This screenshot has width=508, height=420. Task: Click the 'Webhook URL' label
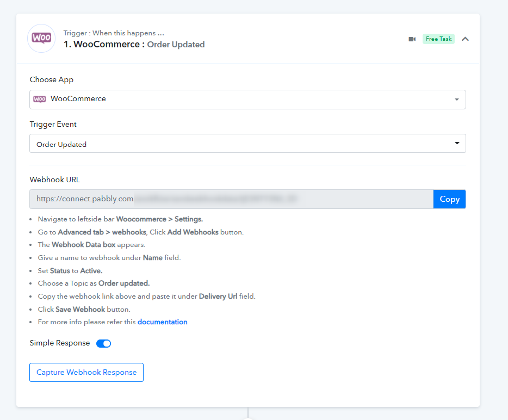[x=55, y=180]
